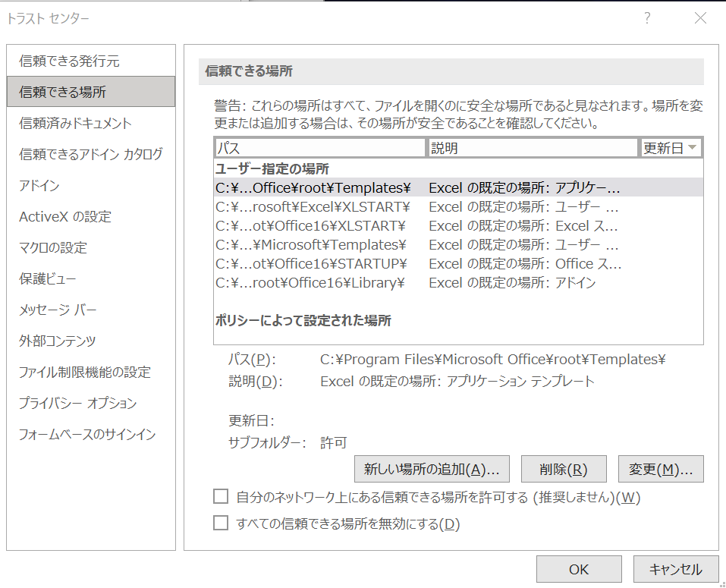
Task: Open マクロの設定 page
Action: (x=91, y=247)
